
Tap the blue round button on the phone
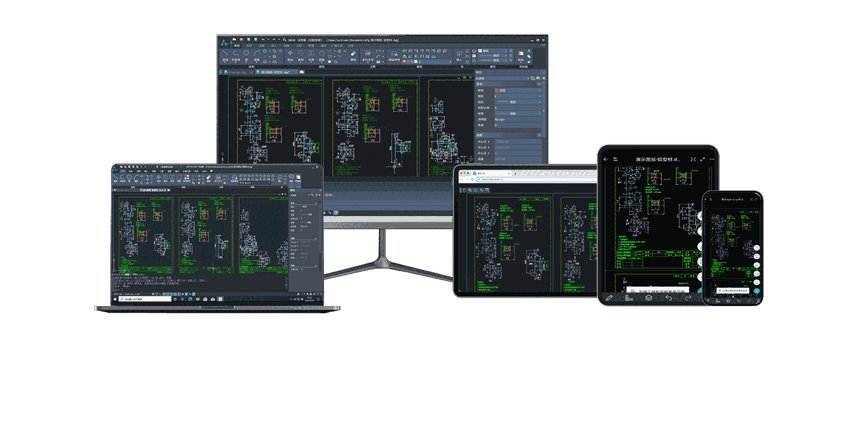(x=756, y=291)
